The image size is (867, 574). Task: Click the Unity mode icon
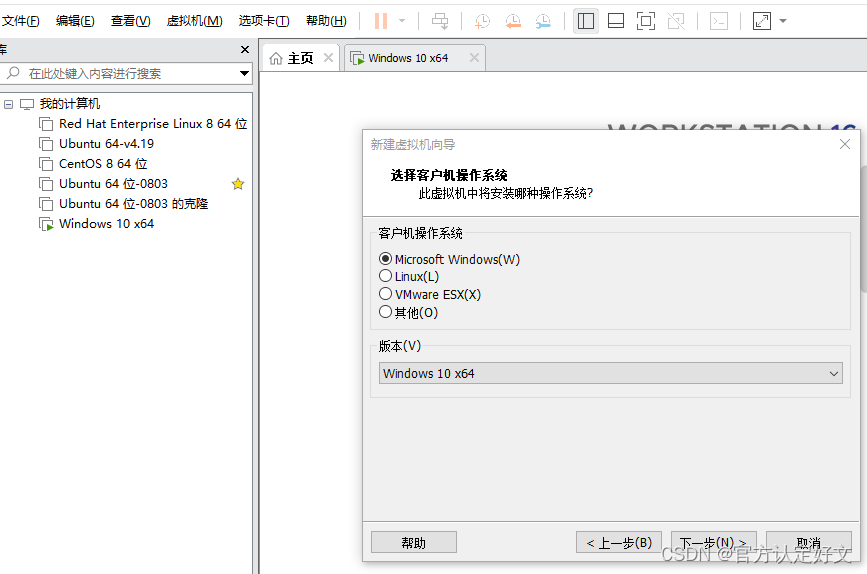click(676, 21)
